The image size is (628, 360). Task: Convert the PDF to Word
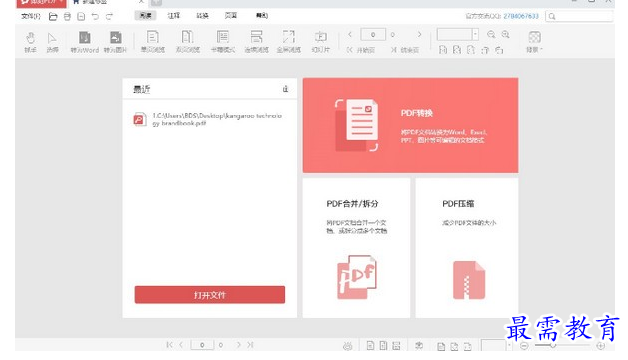pyautogui.click(x=85, y=42)
